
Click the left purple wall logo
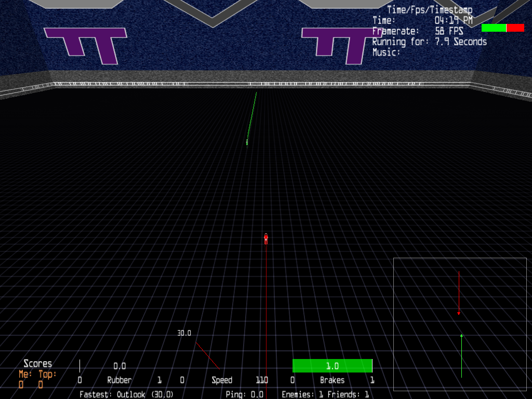tap(86, 46)
